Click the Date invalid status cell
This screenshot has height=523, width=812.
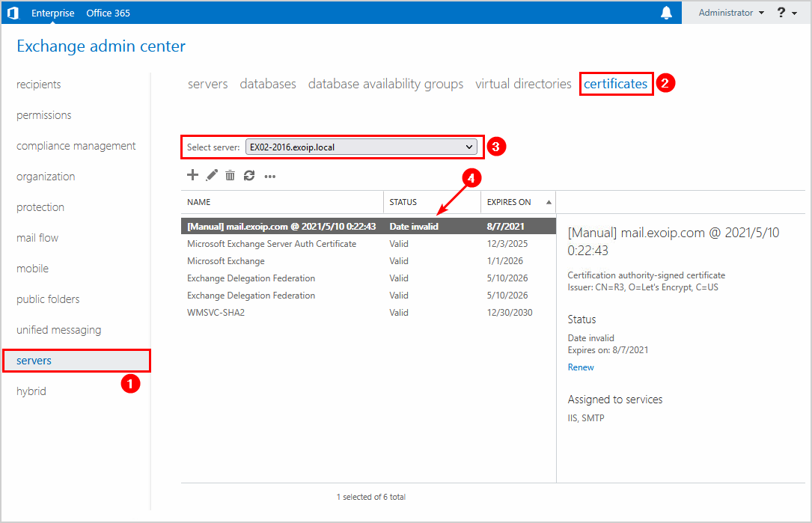click(414, 226)
